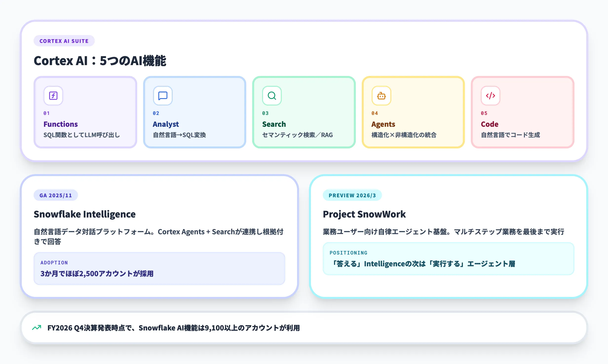Click the GA 2025/11 badge
Image resolution: width=608 pixels, height=364 pixels.
[56, 195]
